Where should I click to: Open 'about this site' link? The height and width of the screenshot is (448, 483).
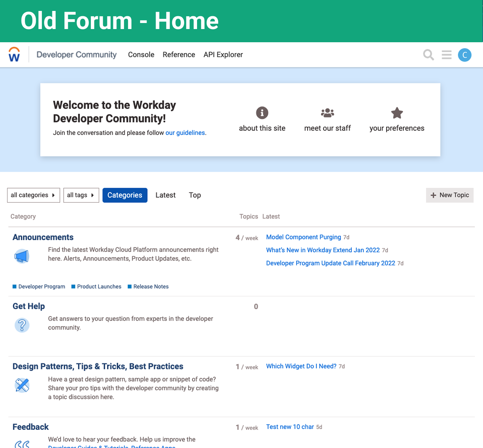(x=262, y=128)
